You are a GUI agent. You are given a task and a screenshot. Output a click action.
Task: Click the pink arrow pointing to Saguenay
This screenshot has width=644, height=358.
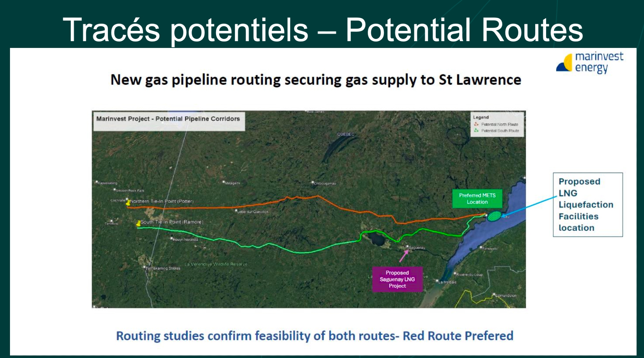[x=404, y=256]
